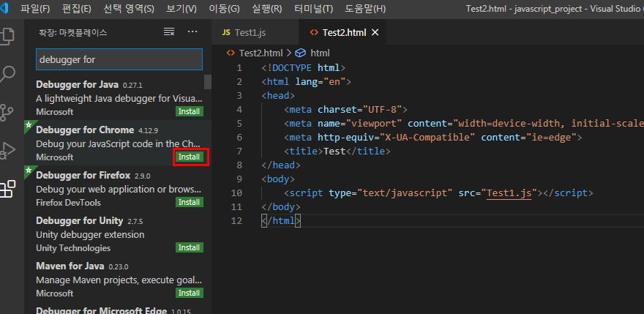Click the html symbol icon in breadcrumb
The height and width of the screenshot is (314, 644).
click(301, 53)
